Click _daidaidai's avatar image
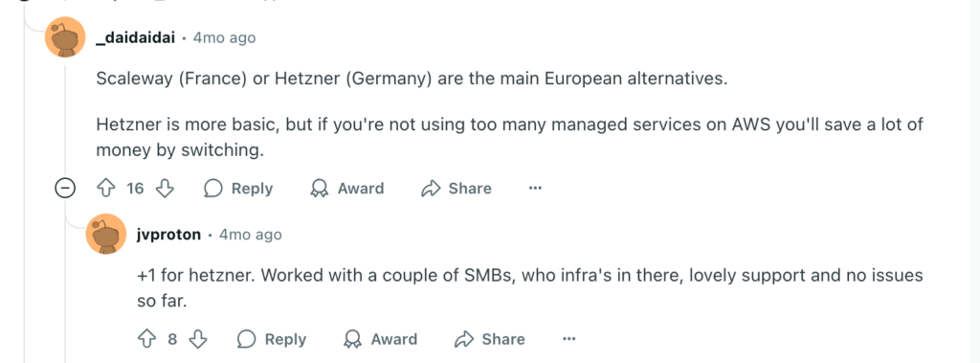Viewport: 980px width, 363px height. point(66,39)
